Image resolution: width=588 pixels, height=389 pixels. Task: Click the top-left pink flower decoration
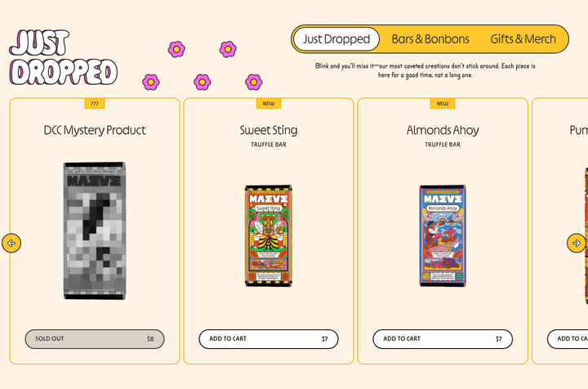pos(176,49)
